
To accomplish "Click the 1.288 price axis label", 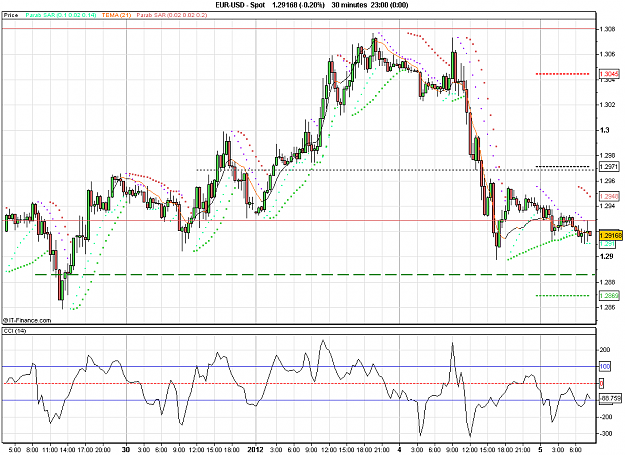I will click(x=607, y=282).
